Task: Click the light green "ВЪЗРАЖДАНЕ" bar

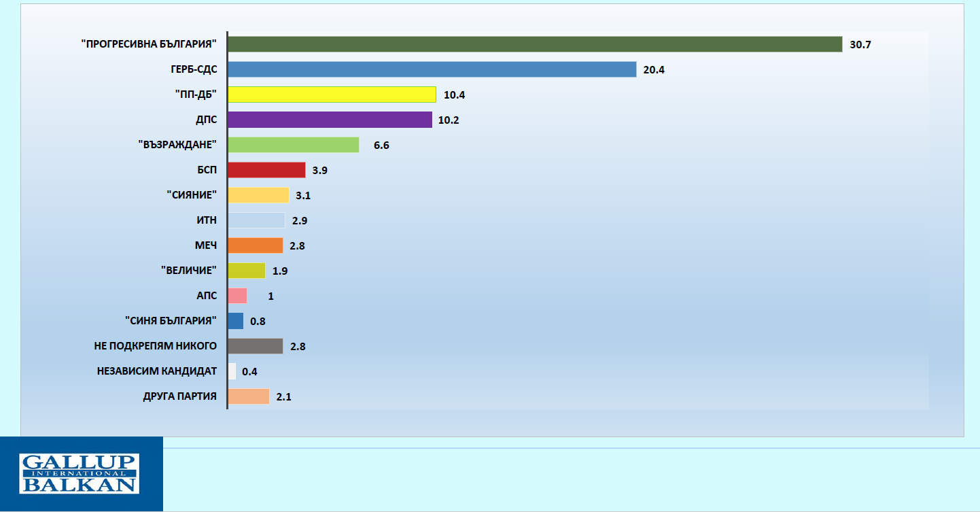Action: point(293,145)
